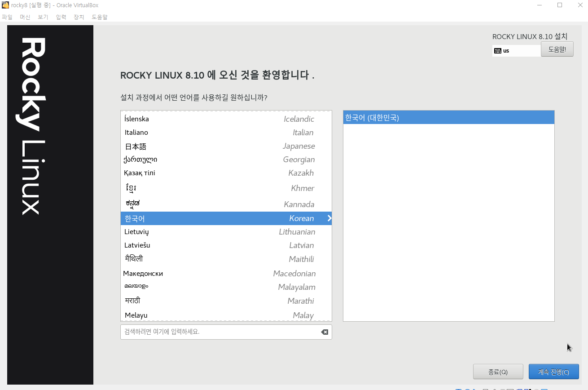The image size is (588, 390).
Task: Open the 도움말 menu in menu bar
Action: [x=100, y=17]
